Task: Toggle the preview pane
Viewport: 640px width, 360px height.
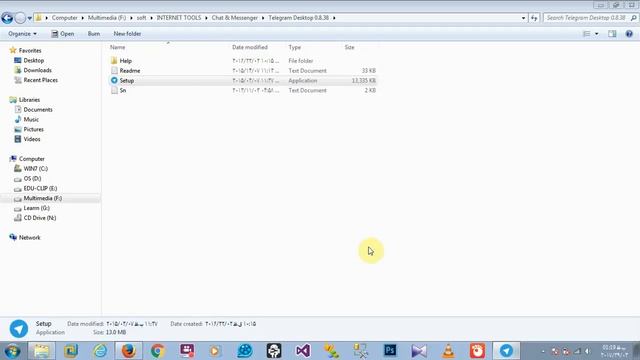Action: 612,34
